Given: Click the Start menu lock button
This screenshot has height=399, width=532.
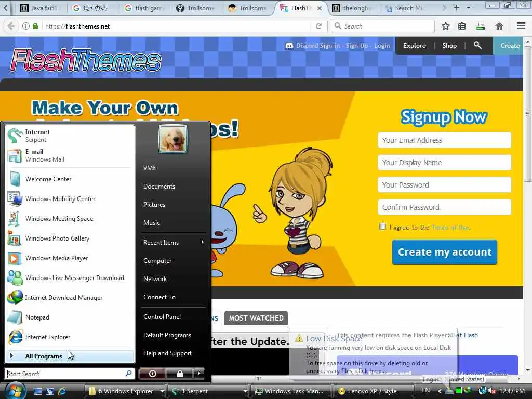Looking at the screenshot, I should [179, 374].
